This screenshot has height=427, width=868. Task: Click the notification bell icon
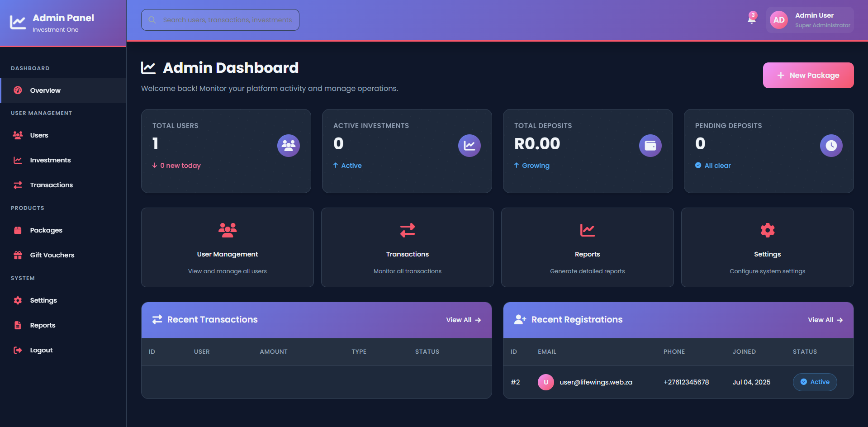751,19
